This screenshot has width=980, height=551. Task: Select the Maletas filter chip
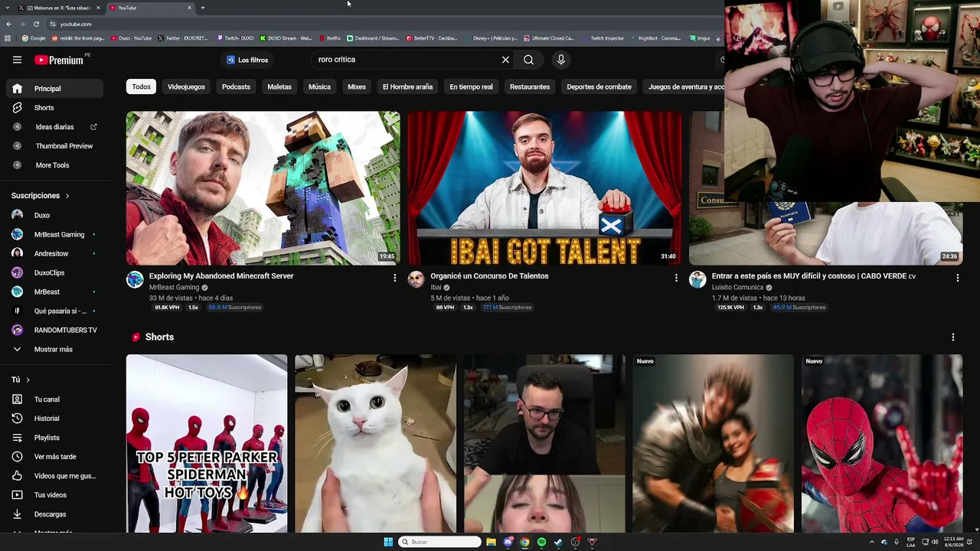click(279, 86)
